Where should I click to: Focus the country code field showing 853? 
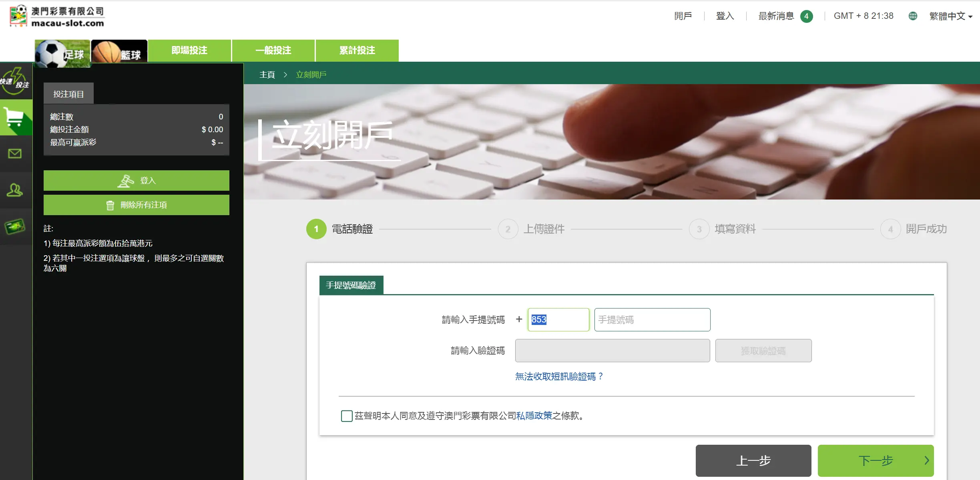coord(558,319)
